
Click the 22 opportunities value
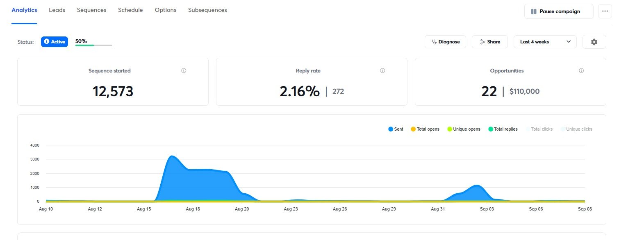pyautogui.click(x=489, y=91)
